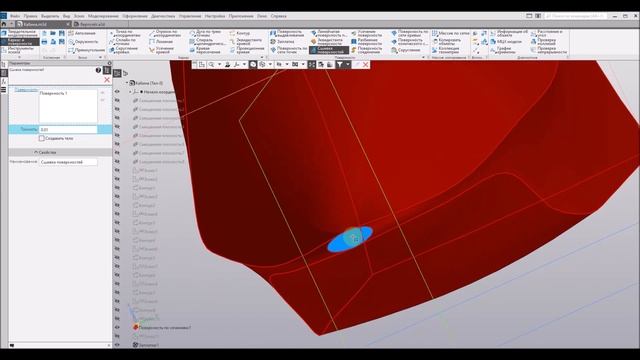640x360 pixels.
Task: Select the Заплатка patch command
Action: coord(282,42)
